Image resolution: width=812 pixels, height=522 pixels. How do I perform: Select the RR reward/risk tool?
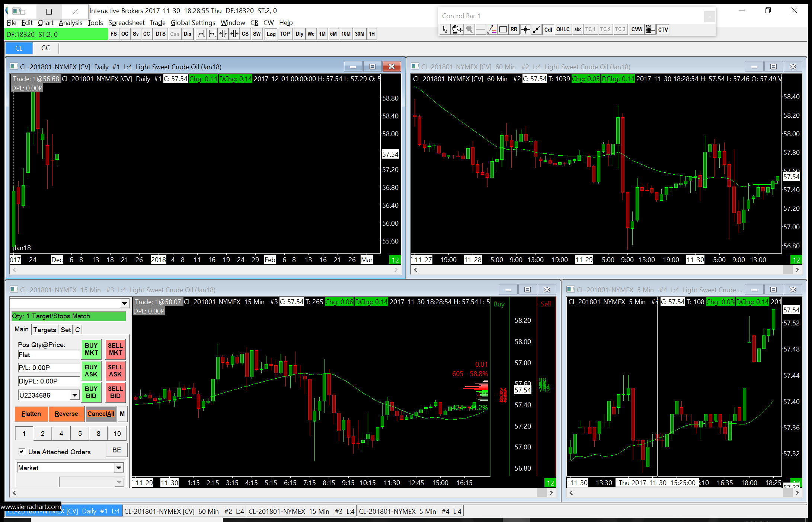point(514,29)
